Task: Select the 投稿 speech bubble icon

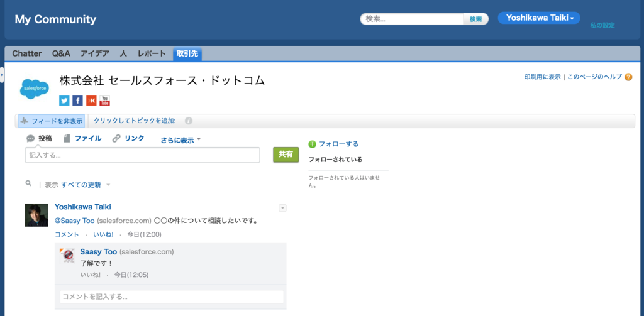Action: [31, 139]
